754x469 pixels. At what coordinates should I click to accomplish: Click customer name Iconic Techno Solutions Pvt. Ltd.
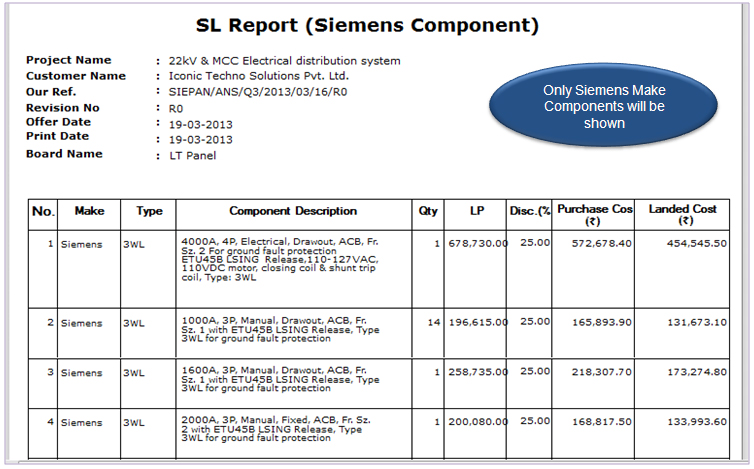(x=259, y=76)
